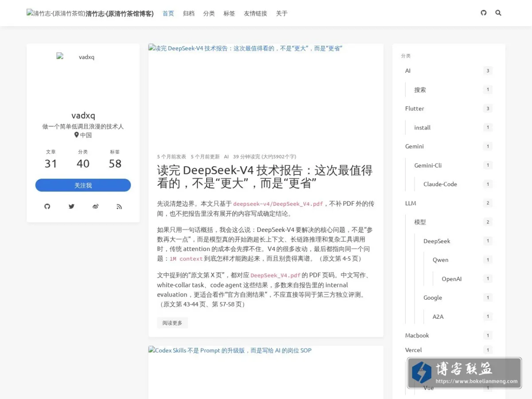
Task: Open 关于 menu item
Action: [282, 13]
